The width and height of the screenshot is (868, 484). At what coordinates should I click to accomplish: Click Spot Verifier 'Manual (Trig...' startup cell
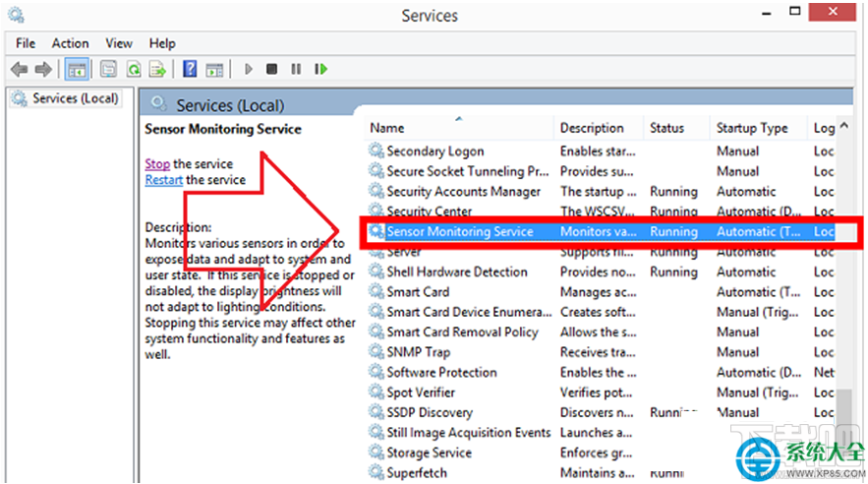(757, 393)
